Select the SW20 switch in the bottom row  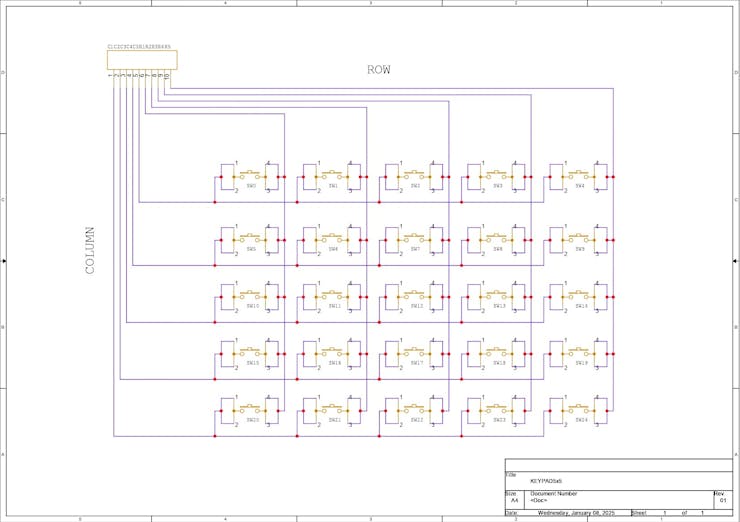tap(251, 410)
